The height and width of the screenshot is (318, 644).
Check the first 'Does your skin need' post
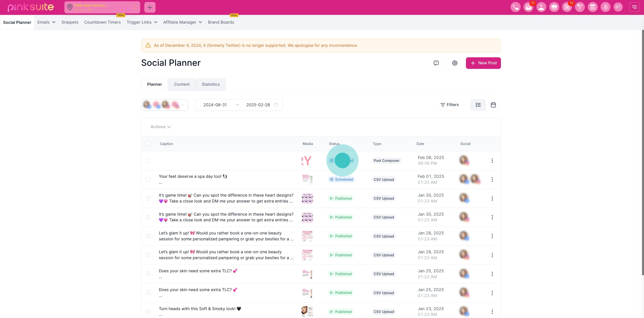point(148,274)
